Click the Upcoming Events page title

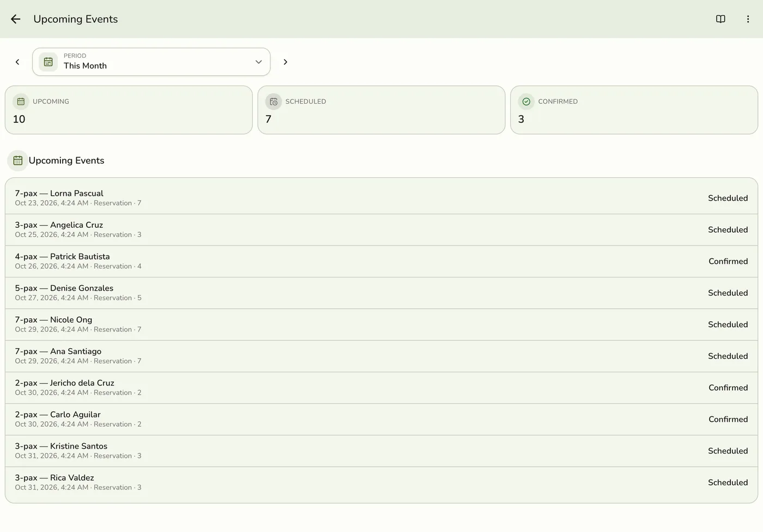point(76,19)
